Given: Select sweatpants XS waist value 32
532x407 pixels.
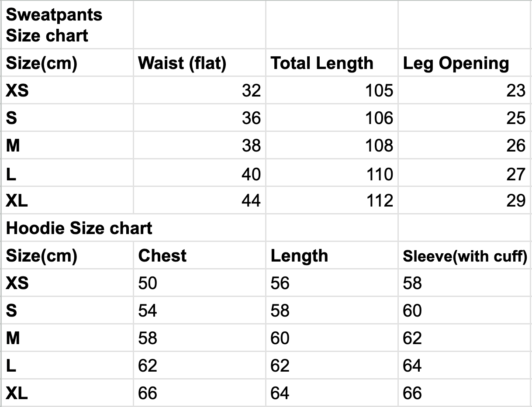Looking at the screenshot, I should pyautogui.click(x=251, y=90).
